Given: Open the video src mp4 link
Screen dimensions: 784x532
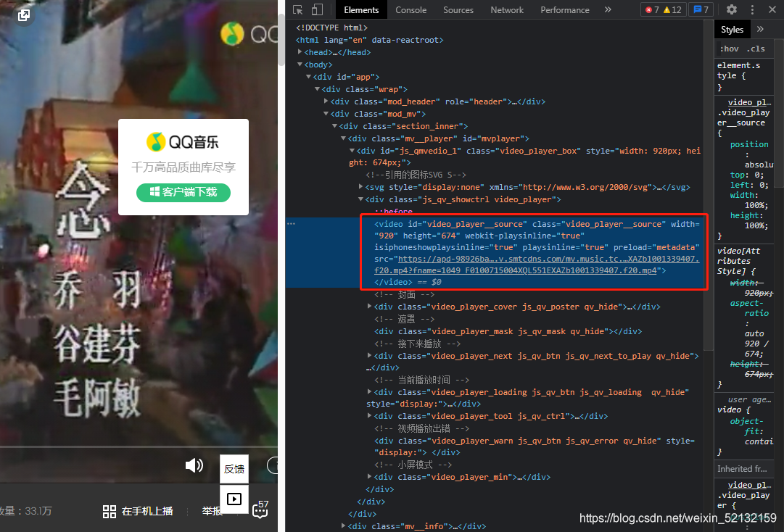Looking at the screenshot, I should [x=537, y=265].
